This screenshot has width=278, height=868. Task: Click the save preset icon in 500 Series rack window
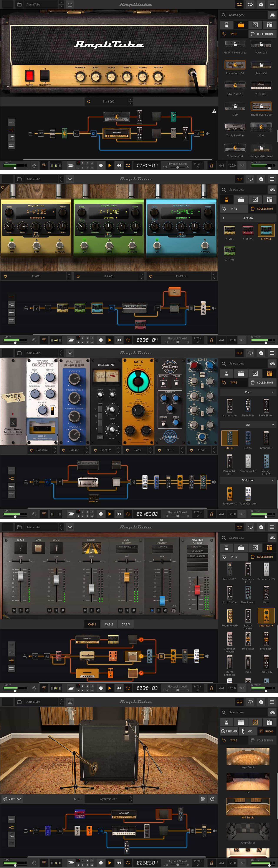pos(70,353)
